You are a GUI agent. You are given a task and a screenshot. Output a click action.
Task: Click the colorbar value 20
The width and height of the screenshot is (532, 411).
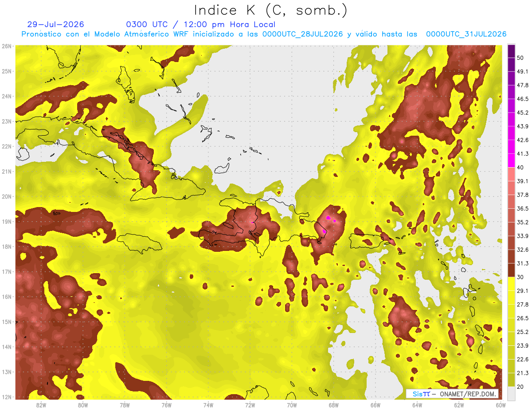click(521, 386)
